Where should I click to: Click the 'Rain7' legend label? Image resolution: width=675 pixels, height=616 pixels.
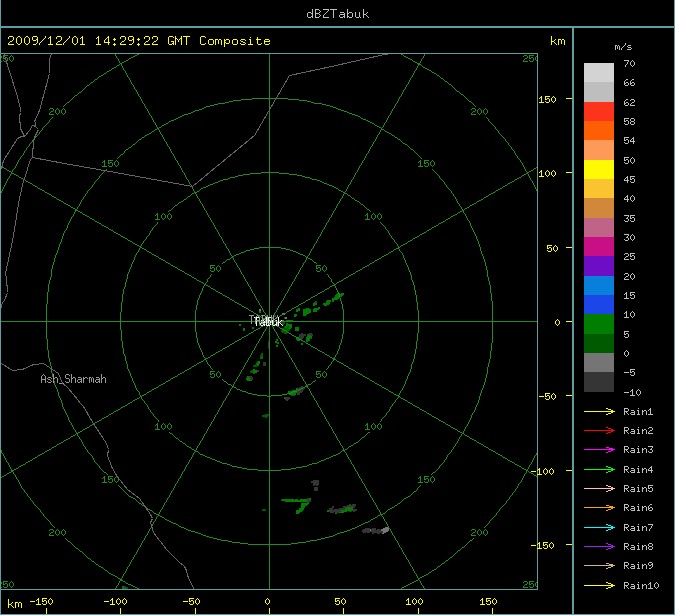638,527
